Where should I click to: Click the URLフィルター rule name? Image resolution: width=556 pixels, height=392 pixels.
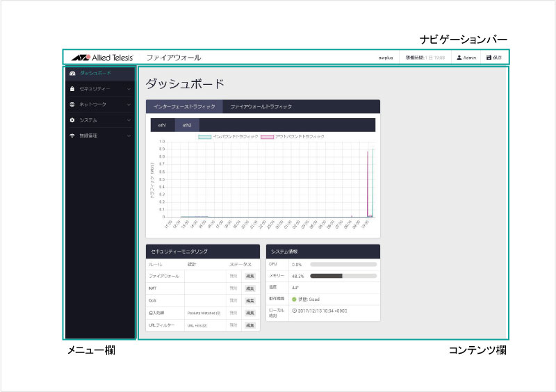tap(161, 325)
